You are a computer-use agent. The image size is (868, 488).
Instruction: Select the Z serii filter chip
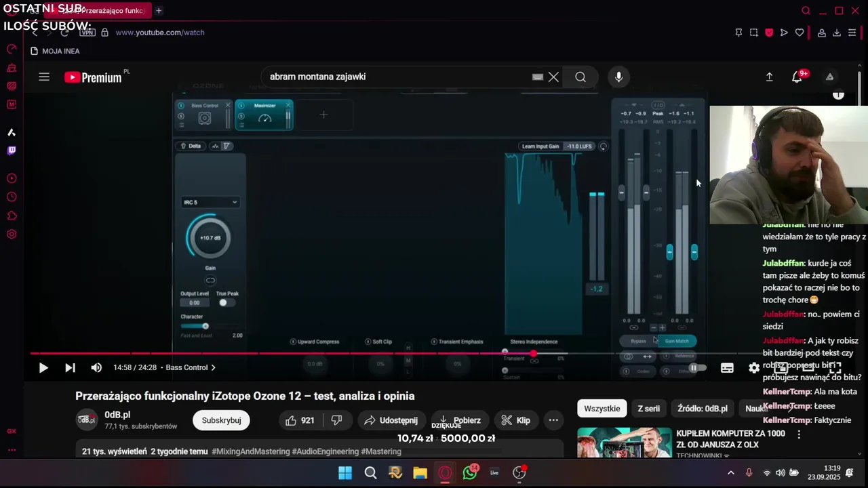648,409
